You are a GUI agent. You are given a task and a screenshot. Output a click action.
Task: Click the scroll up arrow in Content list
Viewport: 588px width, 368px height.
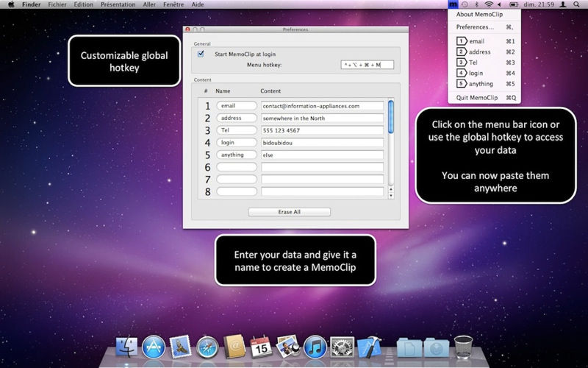(391, 190)
